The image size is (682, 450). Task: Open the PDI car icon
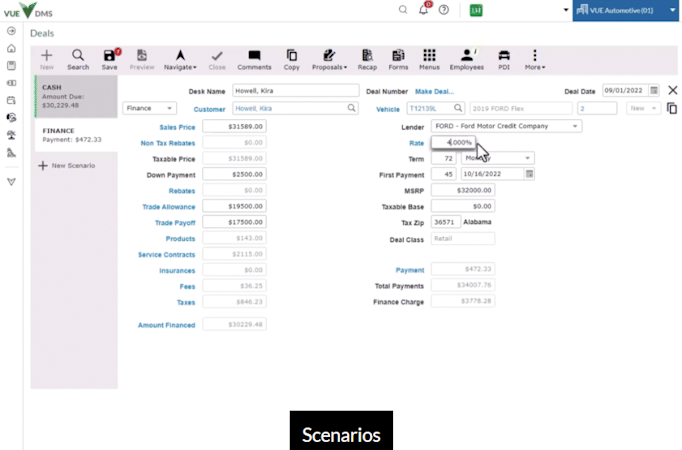[504, 60]
